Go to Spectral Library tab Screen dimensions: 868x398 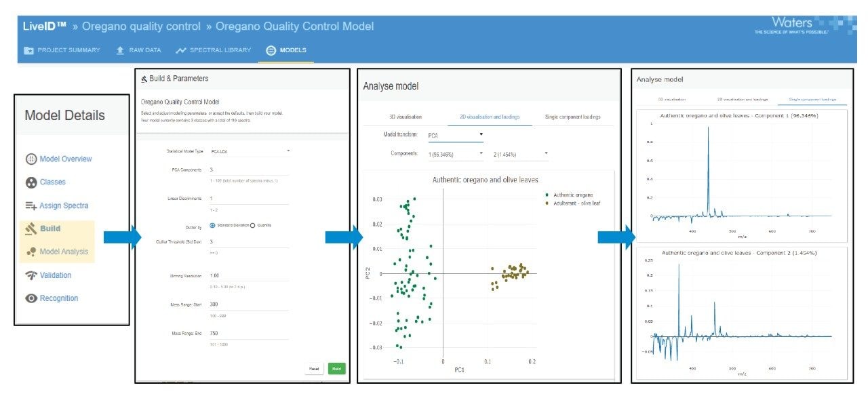pyautogui.click(x=213, y=50)
